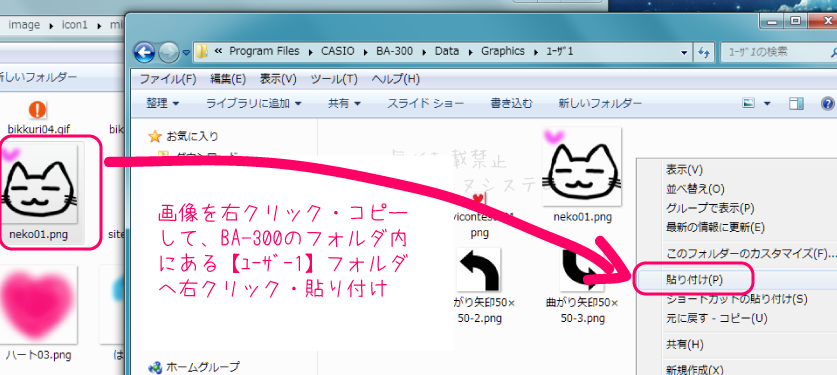Open the 表示(V) menu in the menu bar
This screenshot has height=375, width=837.
(278, 79)
